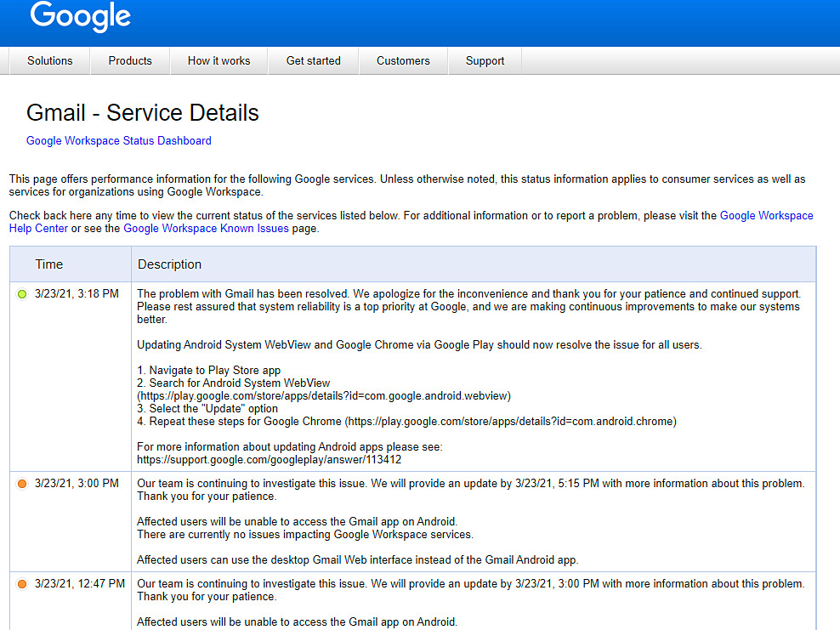This screenshot has height=630, width=840.
Task: Follow Google Workspace Status Dashboard link
Action: [119, 140]
